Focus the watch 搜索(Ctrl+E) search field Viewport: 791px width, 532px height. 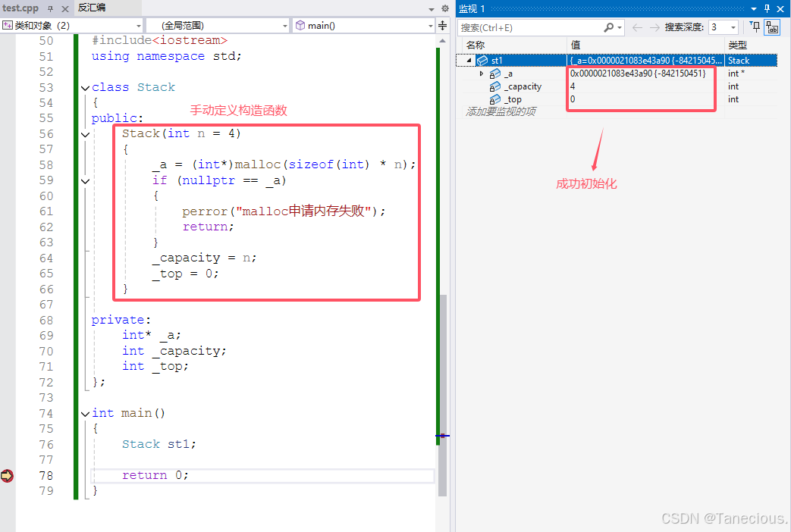pyautogui.click(x=529, y=28)
